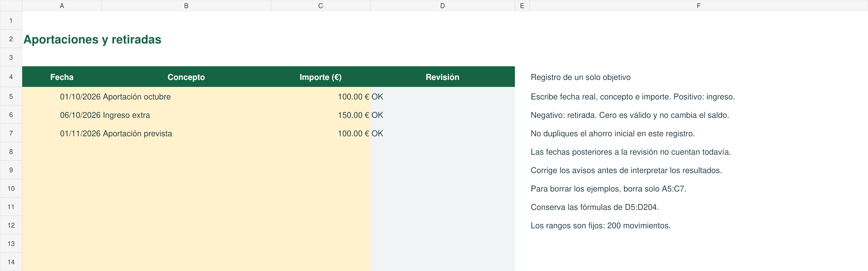This screenshot has width=868, height=271.
Task: Click the note starting 'Escribe fecha real'
Action: [633, 97]
